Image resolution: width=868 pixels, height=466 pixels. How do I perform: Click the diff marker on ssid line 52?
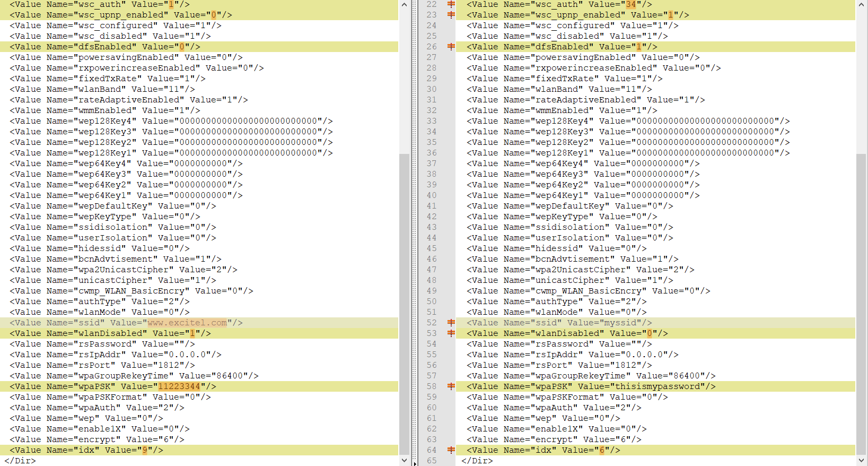point(451,323)
